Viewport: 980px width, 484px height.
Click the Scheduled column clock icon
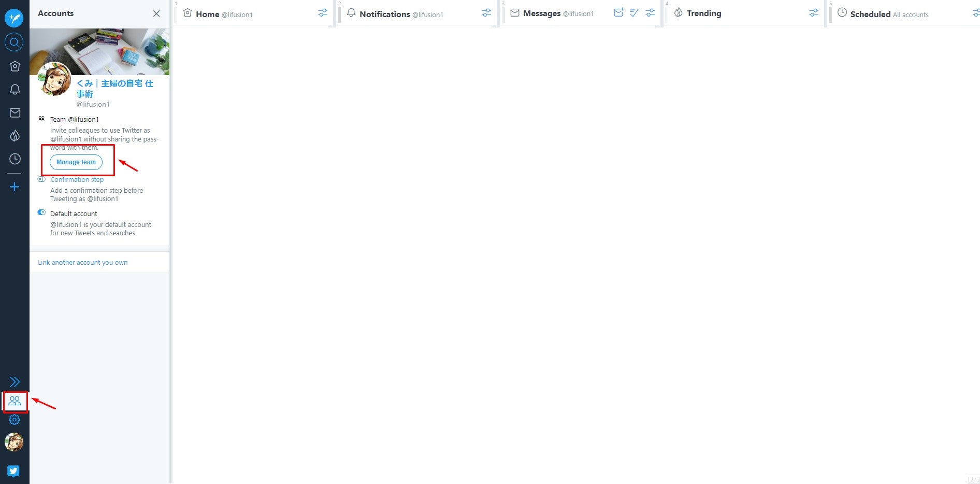842,13
